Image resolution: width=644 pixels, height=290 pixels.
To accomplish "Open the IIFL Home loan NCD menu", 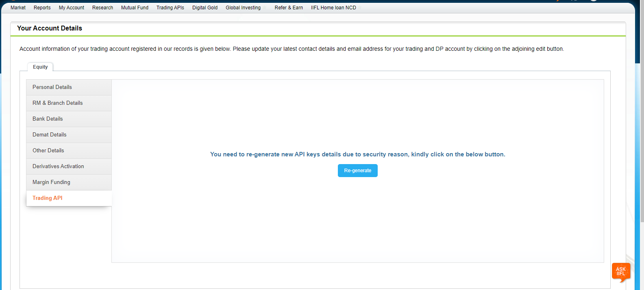I will pyautogui.click(x=333, y=8).
